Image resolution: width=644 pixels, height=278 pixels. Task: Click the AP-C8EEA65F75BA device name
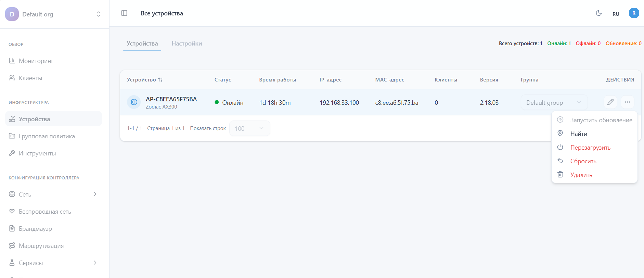coord(171,99)
